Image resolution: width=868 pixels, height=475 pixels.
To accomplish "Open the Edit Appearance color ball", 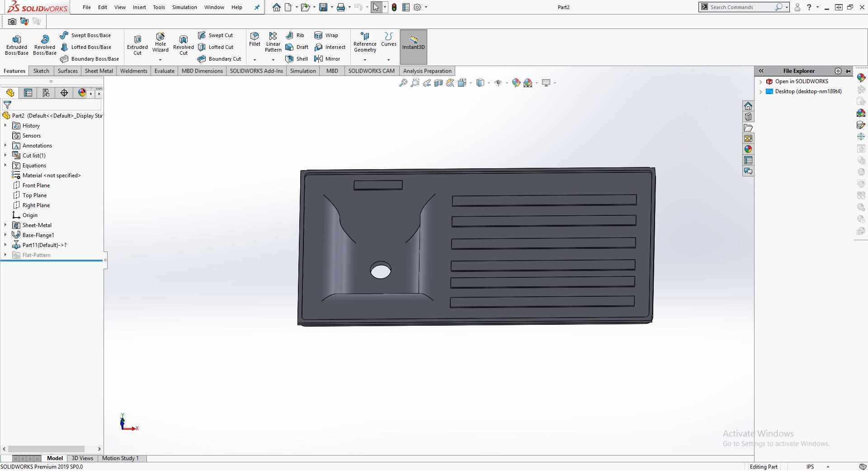I will point(516,83).
